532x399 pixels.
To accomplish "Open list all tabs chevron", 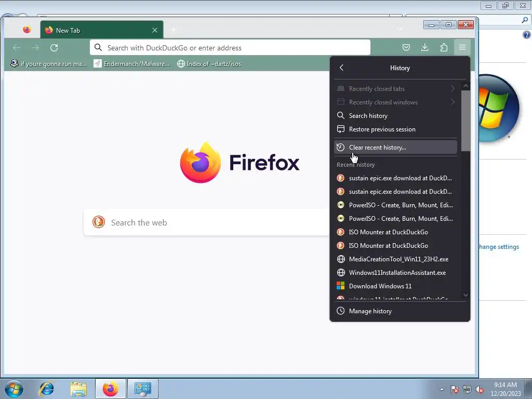I will (400, 29).
